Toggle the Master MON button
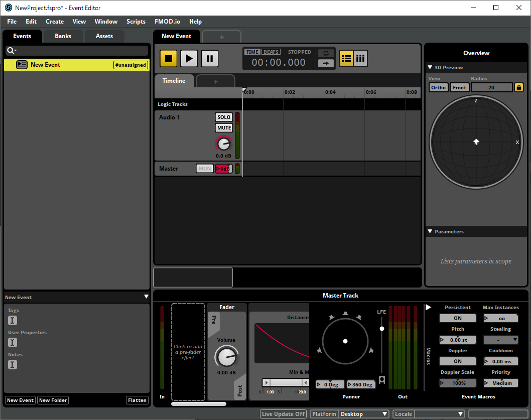The image size is (531, 420). pyautogui.click(x=205, y=168)
